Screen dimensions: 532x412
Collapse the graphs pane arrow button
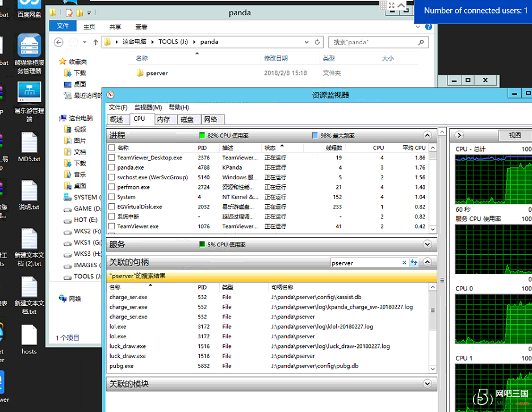459,135
